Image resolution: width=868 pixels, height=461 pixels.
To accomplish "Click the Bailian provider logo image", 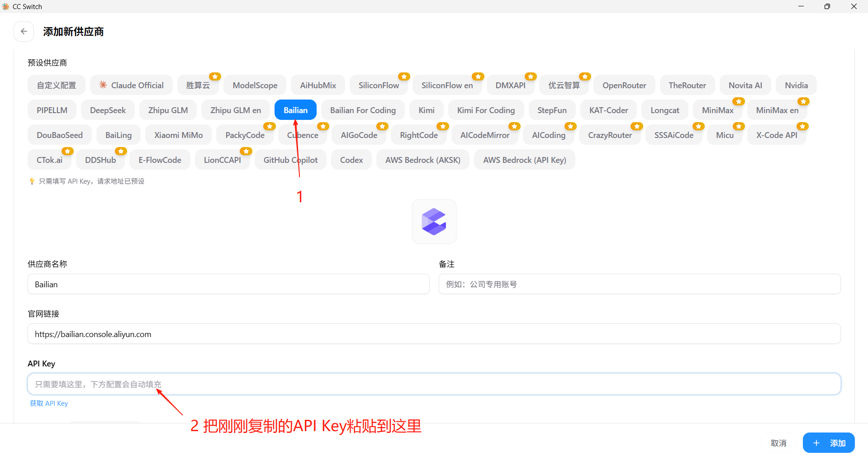I will click(434, 221).
